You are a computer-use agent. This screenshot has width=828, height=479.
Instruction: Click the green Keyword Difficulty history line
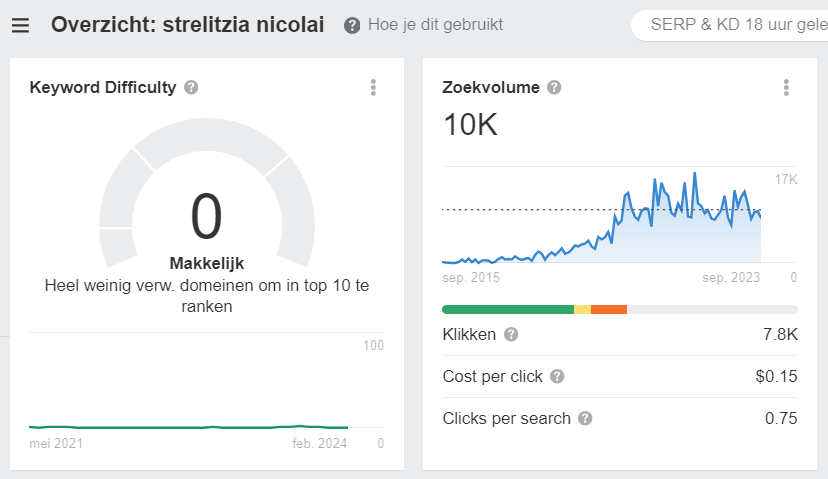pyautogui.click(x=189, y=427)
